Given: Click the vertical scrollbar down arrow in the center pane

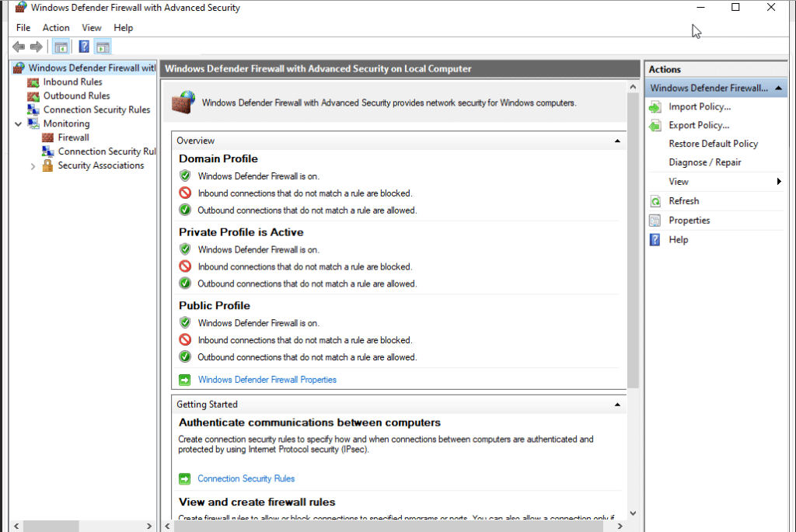Looking at the screenshot, I should coord(633,513).
